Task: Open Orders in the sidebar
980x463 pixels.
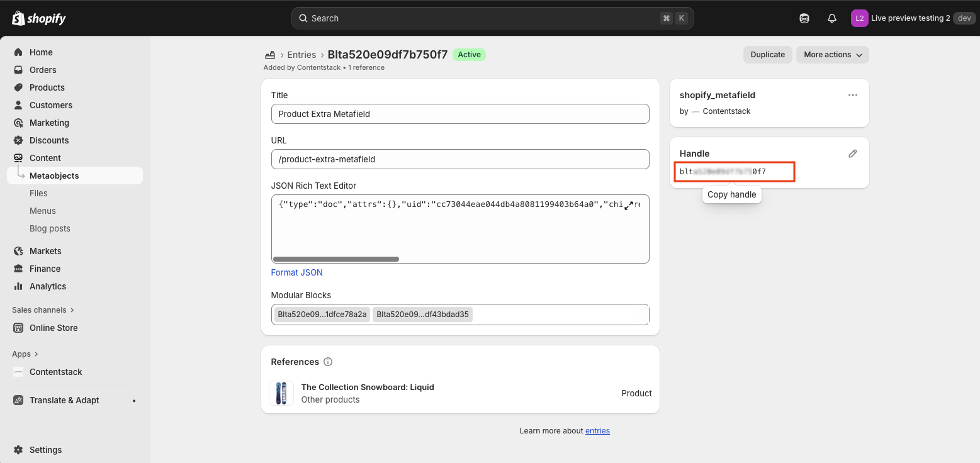Action: pyautogui.click(x=43, y=70)
